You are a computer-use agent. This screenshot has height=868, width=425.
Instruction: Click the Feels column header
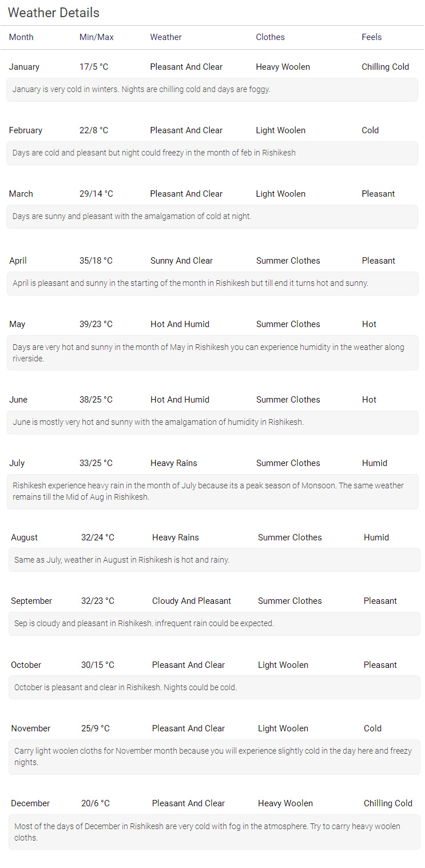(x=372, y=37)
